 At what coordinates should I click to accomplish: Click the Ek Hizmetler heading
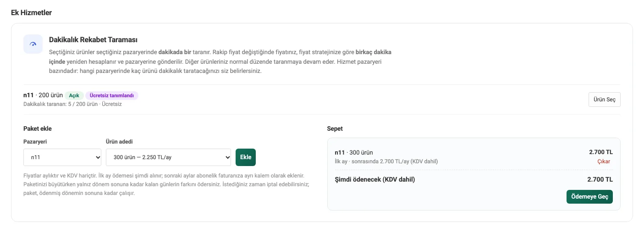pos(31,12)
